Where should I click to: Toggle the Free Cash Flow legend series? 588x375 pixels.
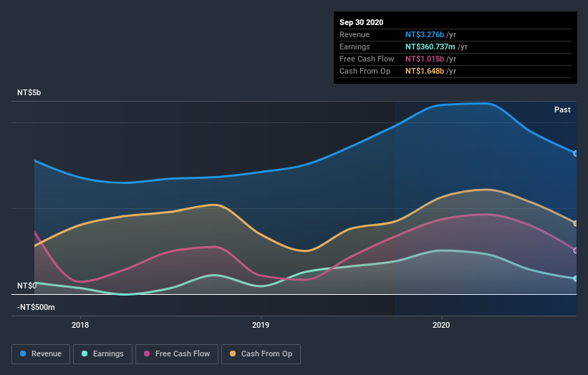pos(177,354)
